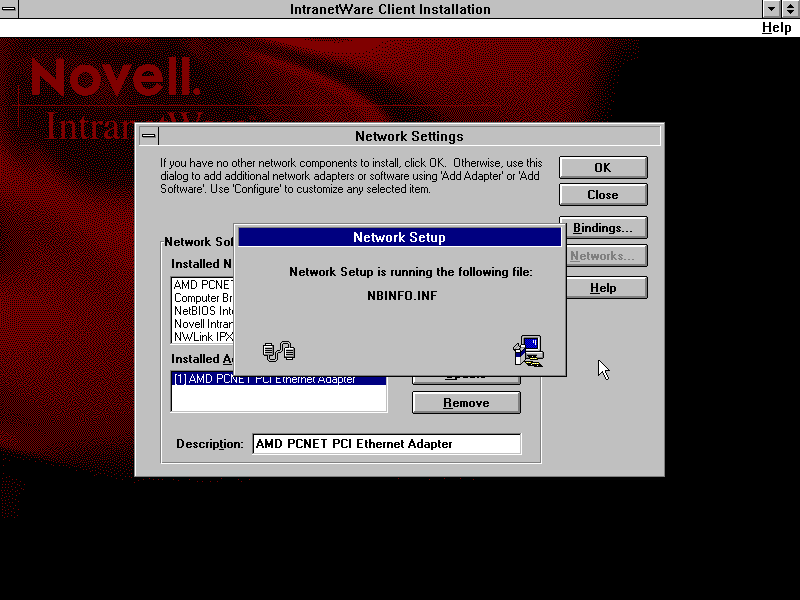Click OK in Network Settings
The image size is (800, 600).
coord(603,167)
